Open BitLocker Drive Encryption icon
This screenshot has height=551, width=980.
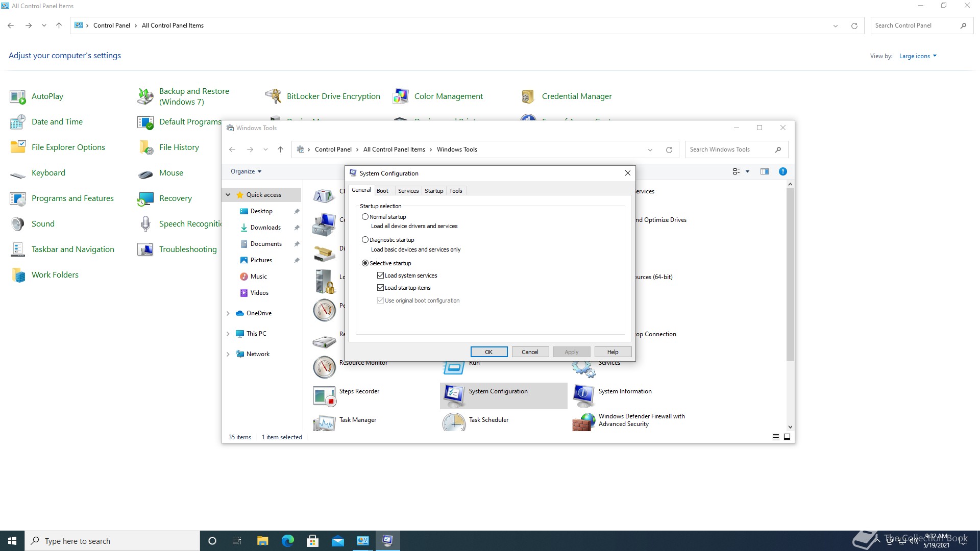[x=273, y=96]
